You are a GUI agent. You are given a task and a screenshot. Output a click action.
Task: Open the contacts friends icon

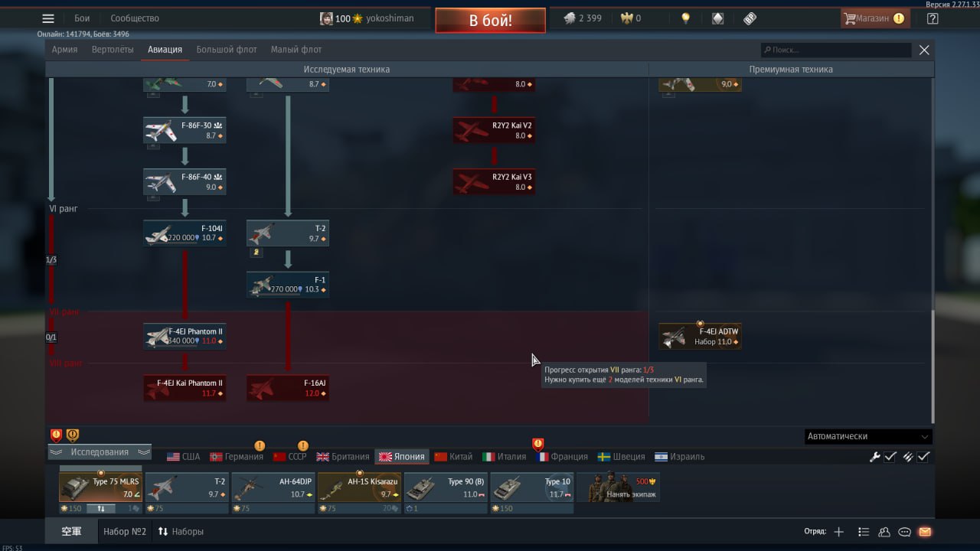(x=884, y=532)
